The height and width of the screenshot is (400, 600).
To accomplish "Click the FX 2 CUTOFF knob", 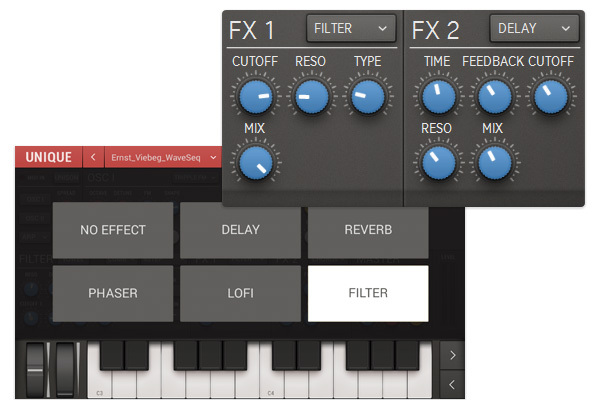I will [x=551, y=96].
